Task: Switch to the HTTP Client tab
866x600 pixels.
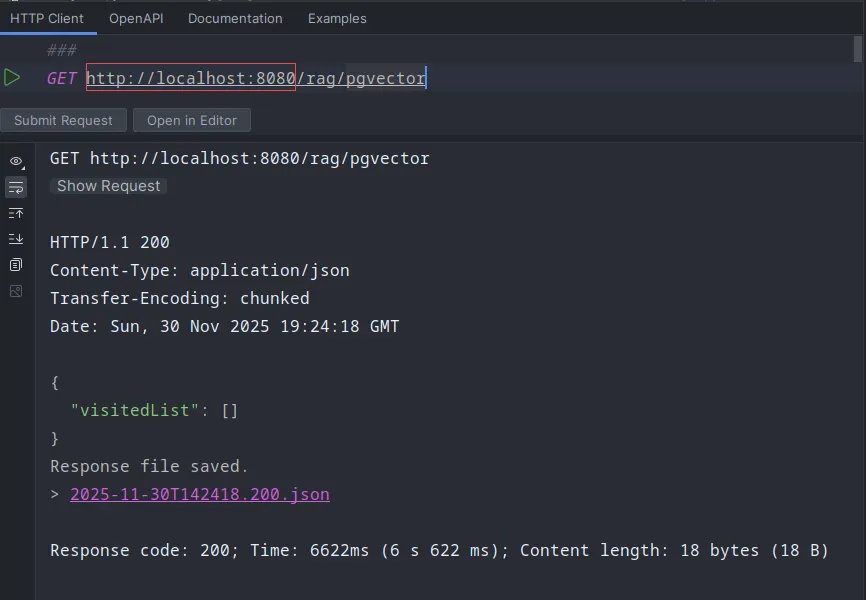Action: [x=47, y=18]
